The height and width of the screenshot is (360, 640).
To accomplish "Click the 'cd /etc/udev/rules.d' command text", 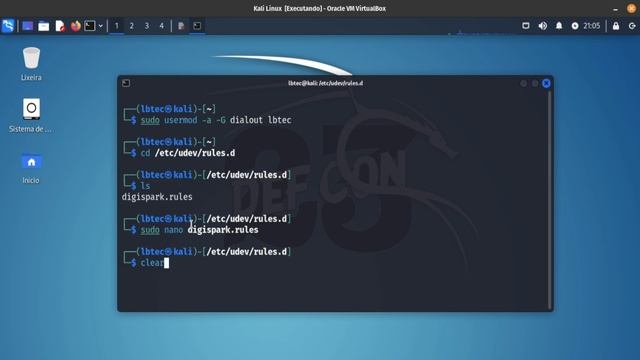I will point(188,153).
